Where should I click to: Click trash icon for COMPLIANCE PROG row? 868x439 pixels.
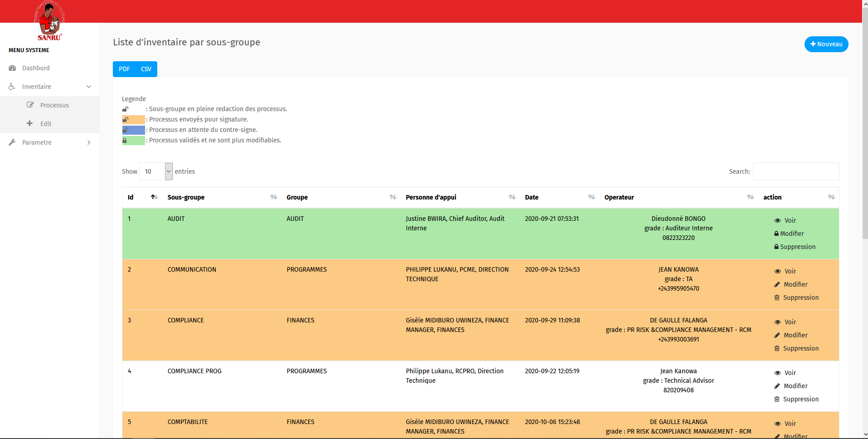[x=777, y=399]
